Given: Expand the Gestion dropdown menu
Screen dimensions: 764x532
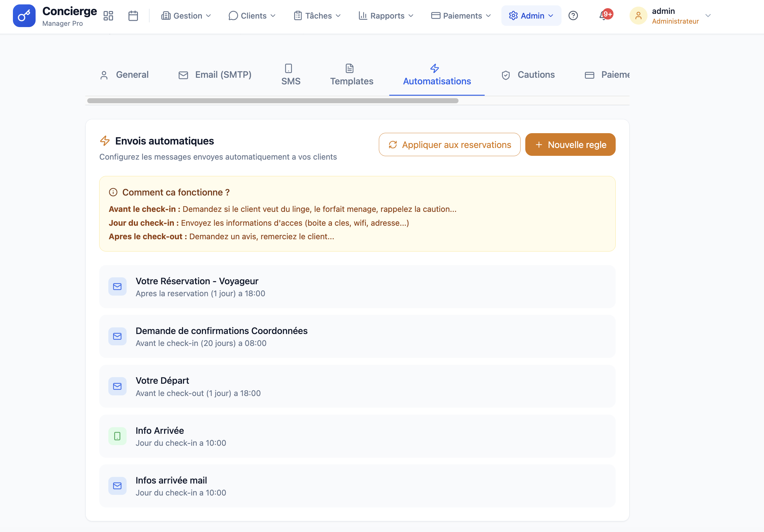Looking at the screenshot, I should click(186, 15).
